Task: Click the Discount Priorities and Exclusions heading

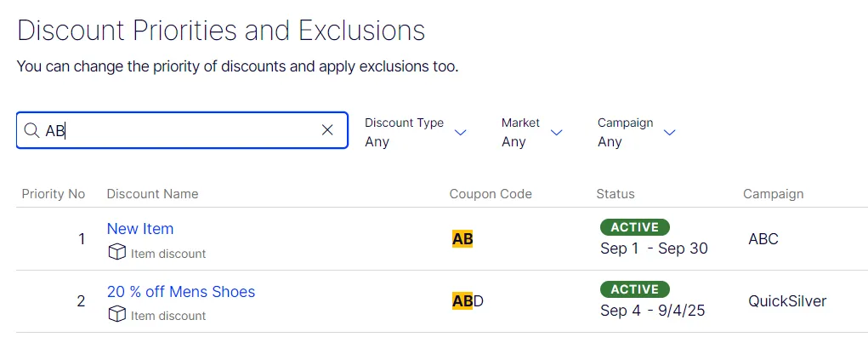Action: click(x=221, y=31)
